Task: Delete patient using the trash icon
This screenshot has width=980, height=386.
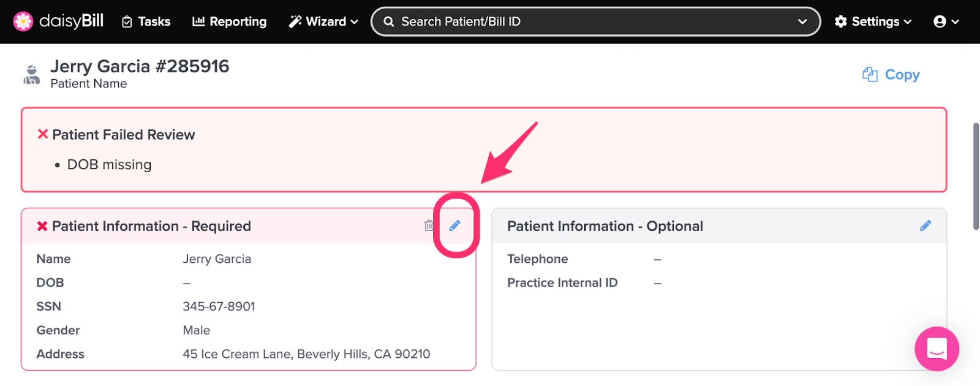Action: pos(429,225)
